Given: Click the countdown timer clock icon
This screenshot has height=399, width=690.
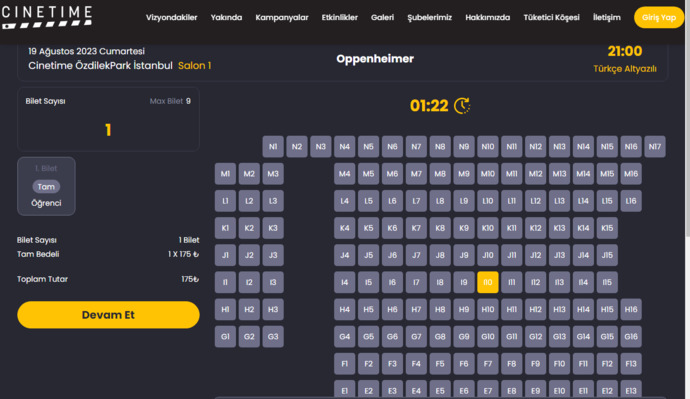Looking at the screenshot, I should [x=462, y=106].
